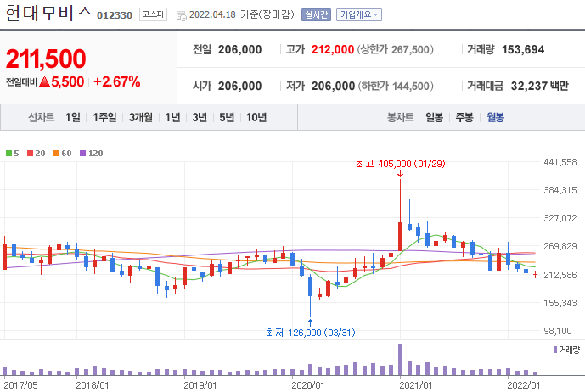The height and width of the screenshot is (392, 585).
Task: Click the 실시간 button
Action: [316, 15]
